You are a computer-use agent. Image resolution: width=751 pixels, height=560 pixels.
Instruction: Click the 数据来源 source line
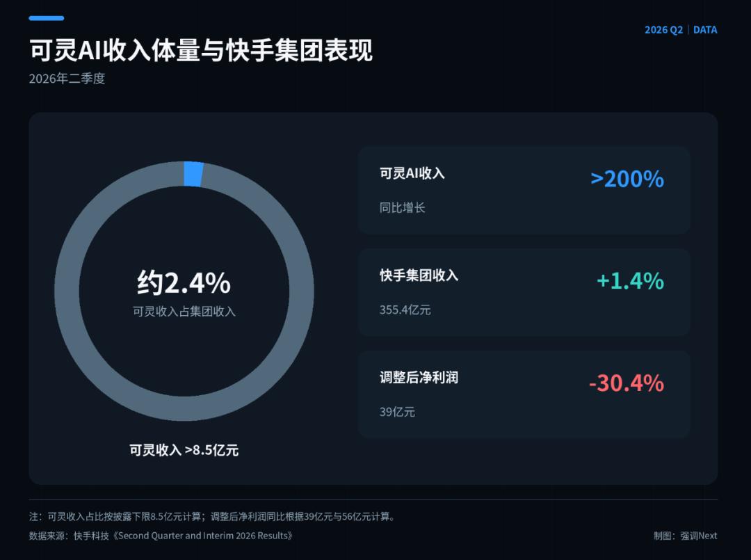[x=161, y=536]
